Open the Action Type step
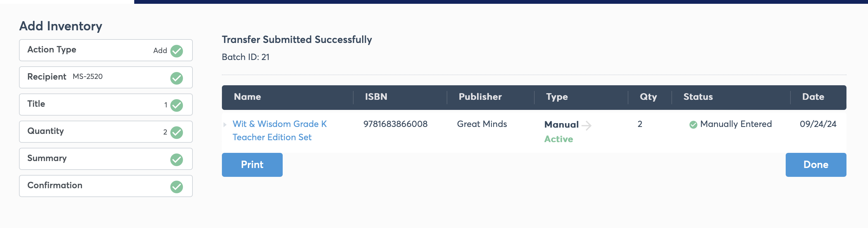868x228 pixels. 106,51
